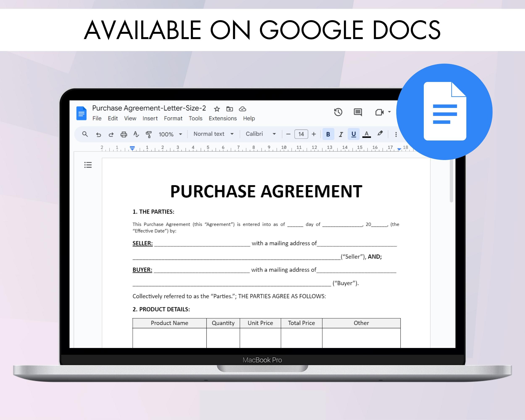The image size is (525, 420).
Task: Open the View menu
Action: pyautogui.click(x=130, y=118)
